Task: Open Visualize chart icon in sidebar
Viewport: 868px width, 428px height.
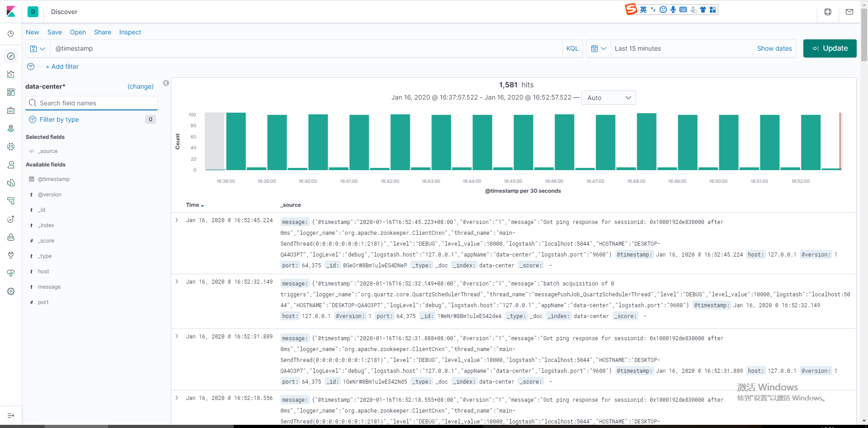Action: pyautogui.click(x=11, y=74)
